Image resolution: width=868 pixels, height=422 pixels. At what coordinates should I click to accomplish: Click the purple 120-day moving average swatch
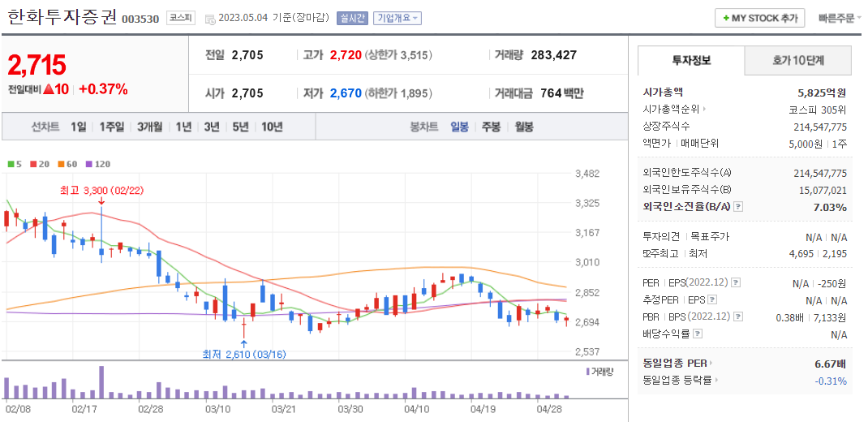(88, 165)
